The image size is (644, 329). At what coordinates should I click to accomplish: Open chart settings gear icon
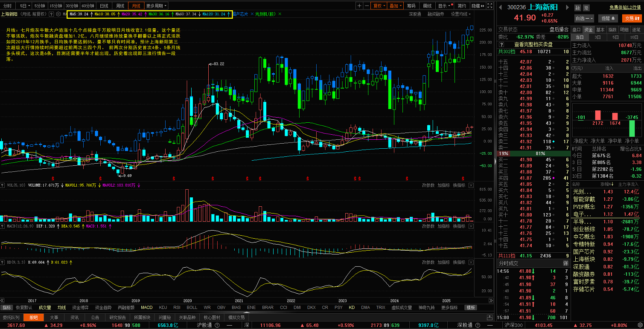tap(58, 14)
